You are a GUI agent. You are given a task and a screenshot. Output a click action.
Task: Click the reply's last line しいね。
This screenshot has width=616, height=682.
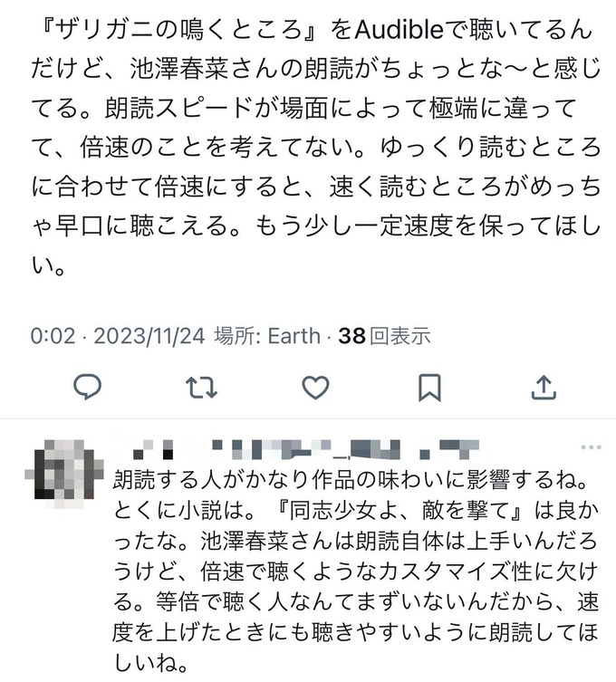point(150,663)
